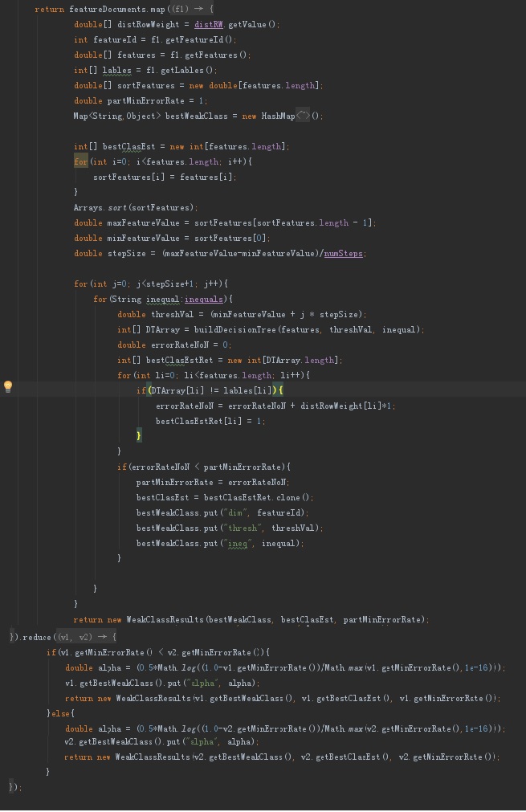
Task: Click the yellow lightbulb intention icon
Action: tap(8, 386)
